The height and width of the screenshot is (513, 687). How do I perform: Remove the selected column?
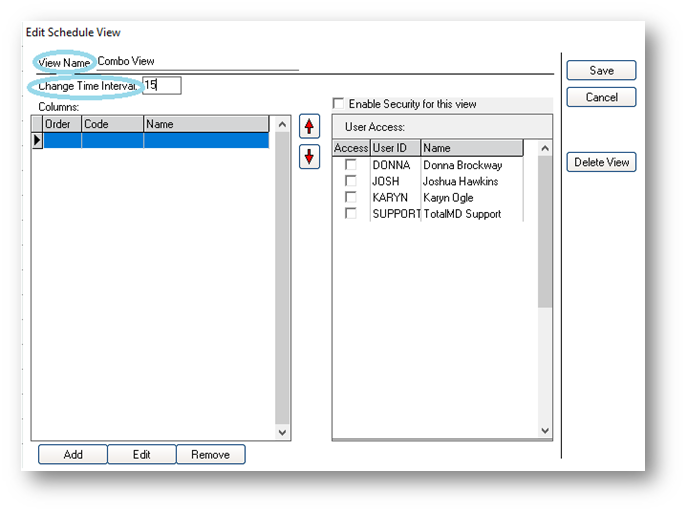210,454
